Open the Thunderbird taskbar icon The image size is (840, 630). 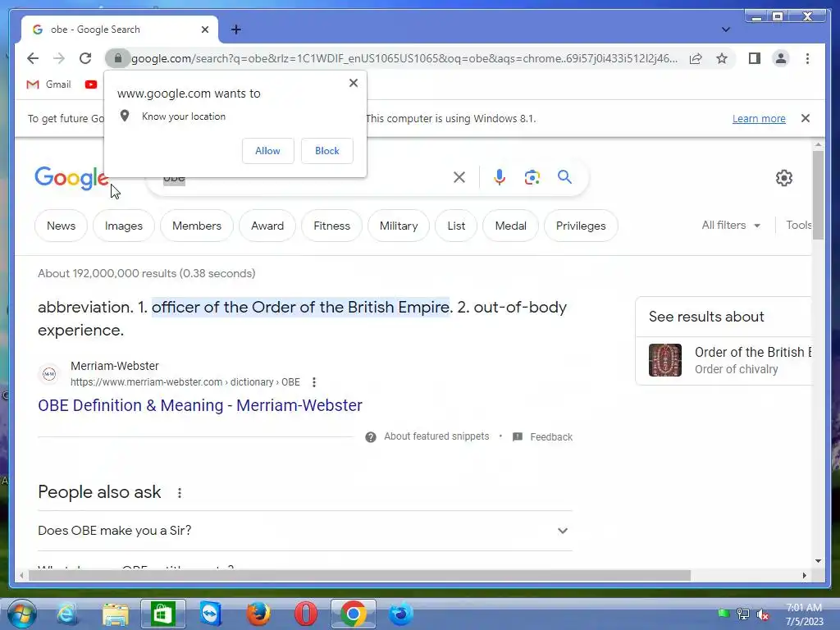[400, 614]
